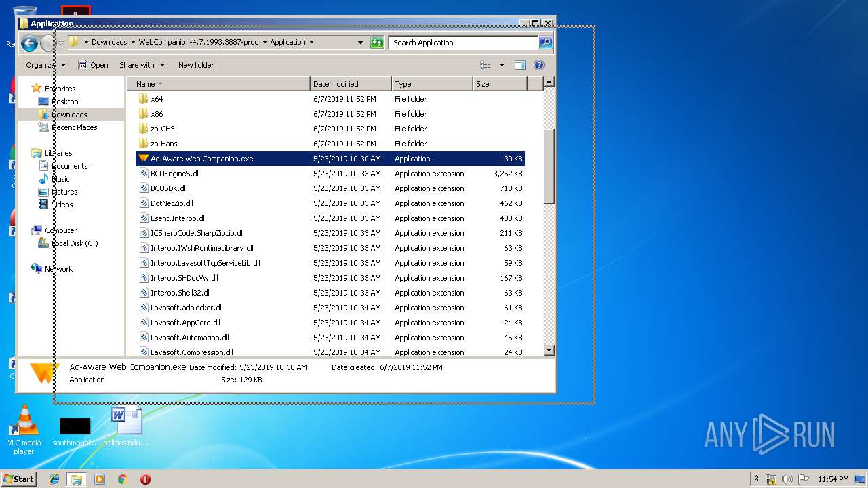Select BCUSDK.dll file

330,188
